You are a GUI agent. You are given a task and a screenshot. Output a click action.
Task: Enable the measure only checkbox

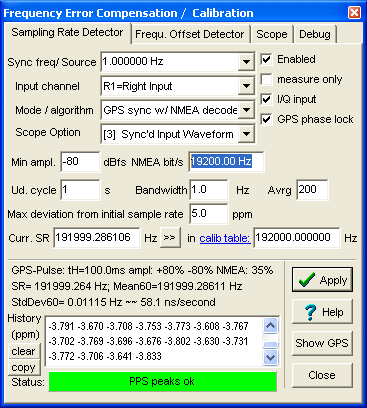click(x=266, y=79)
